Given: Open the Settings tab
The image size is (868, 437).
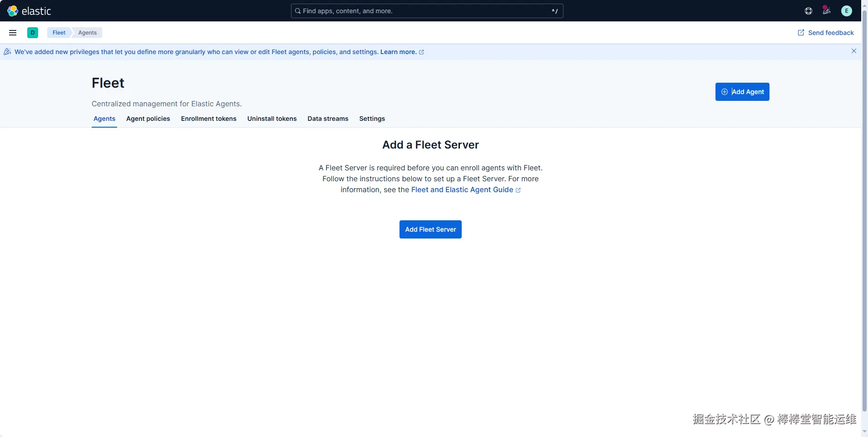Looking at the screenshot, I should (372, 119).
